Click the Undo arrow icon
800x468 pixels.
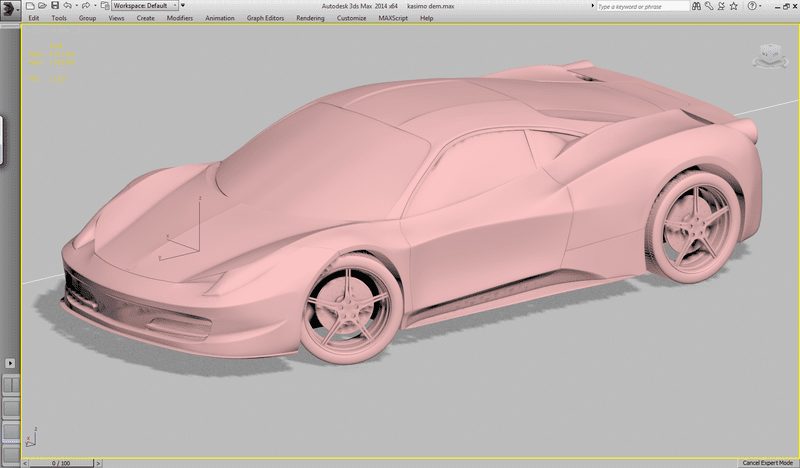(x=66, y=6)
